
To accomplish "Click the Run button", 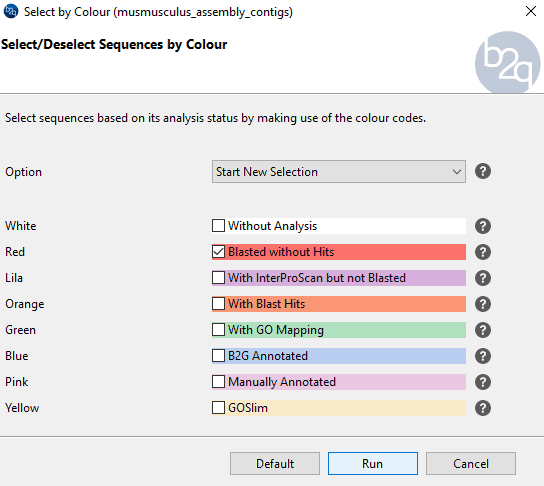I will point(373,463).
